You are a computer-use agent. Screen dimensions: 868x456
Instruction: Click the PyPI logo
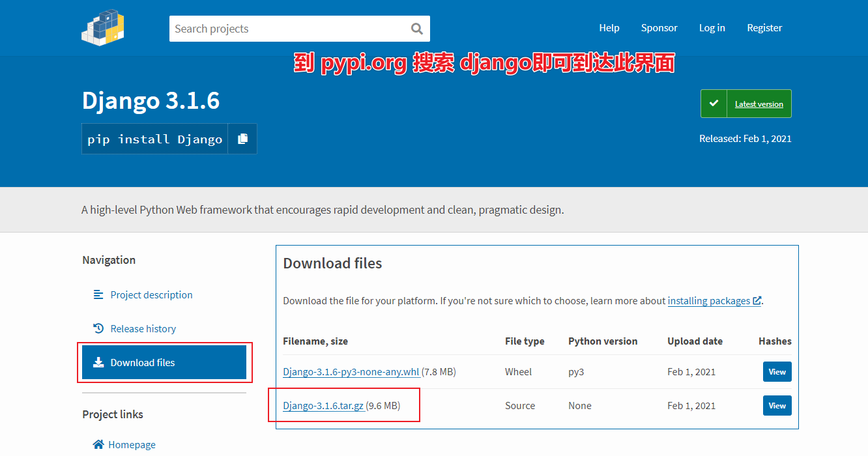coord(103,27)
